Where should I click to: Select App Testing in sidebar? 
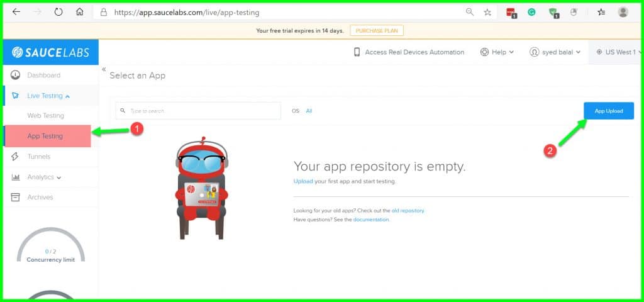(x=45, y=136)
